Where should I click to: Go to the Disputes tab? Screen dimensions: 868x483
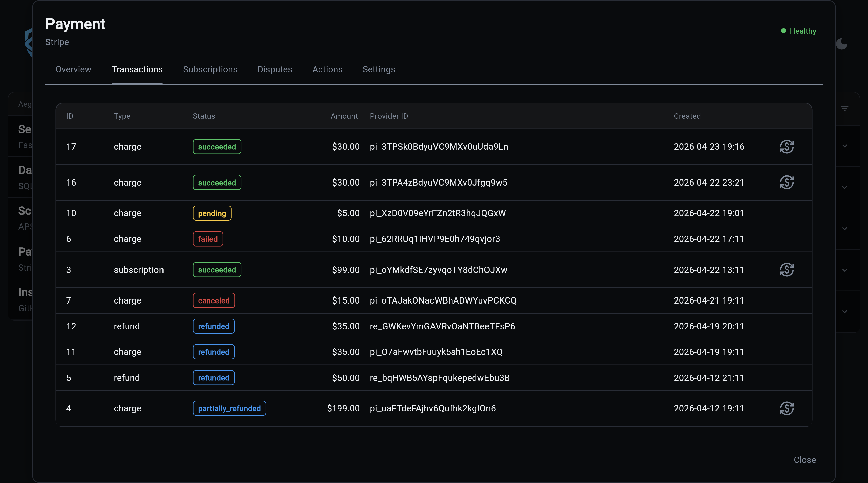tap(275, 69)
